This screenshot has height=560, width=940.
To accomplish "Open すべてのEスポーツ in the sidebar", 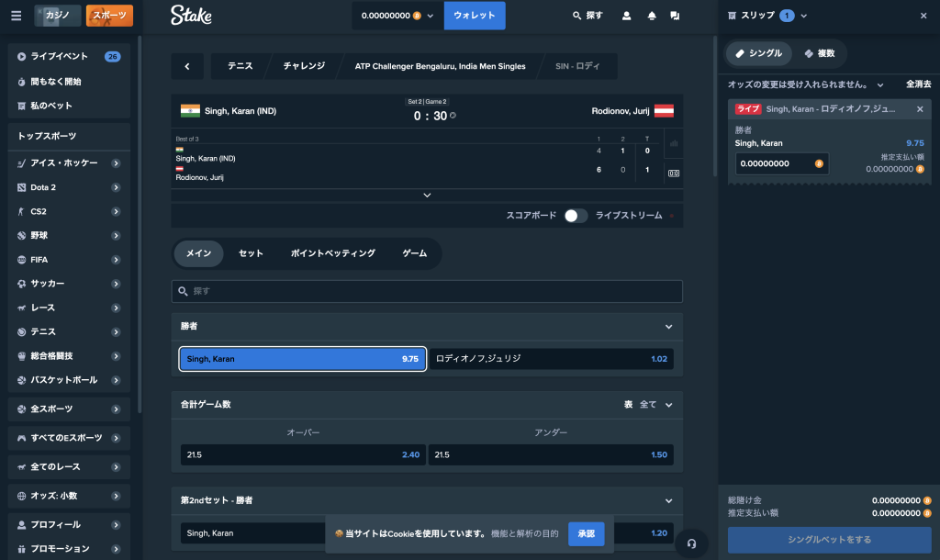I will click(x=69, y=438).
